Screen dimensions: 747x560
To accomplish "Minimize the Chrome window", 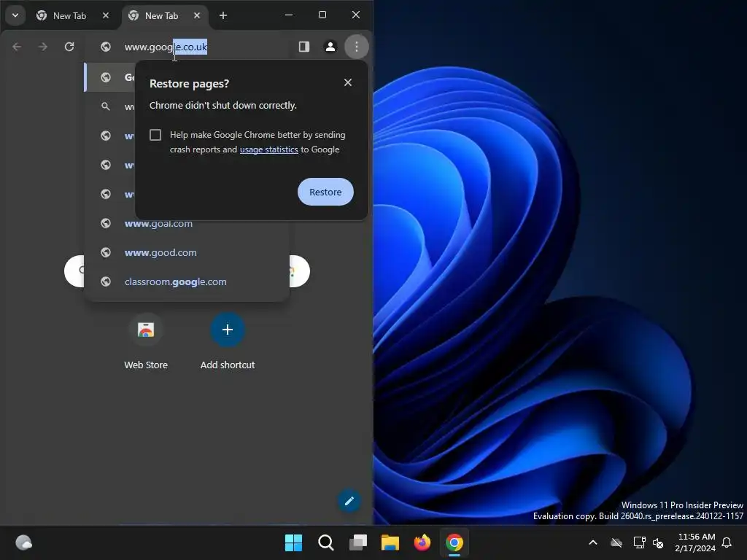I will (x=289, y=15).
